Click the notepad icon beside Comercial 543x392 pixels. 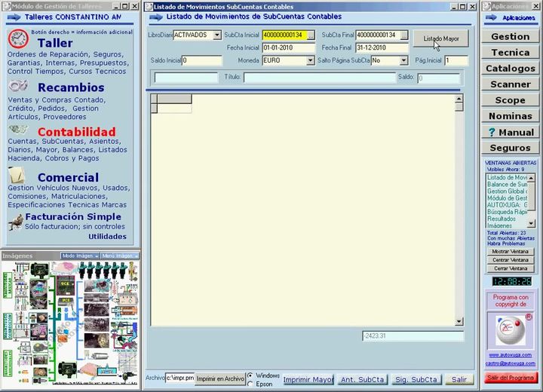point(17,175)
